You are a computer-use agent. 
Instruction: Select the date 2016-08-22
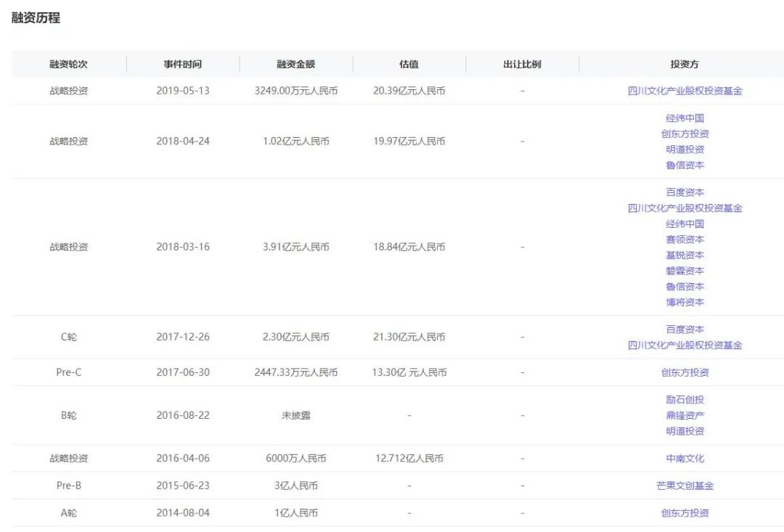[x=182, y=415]
